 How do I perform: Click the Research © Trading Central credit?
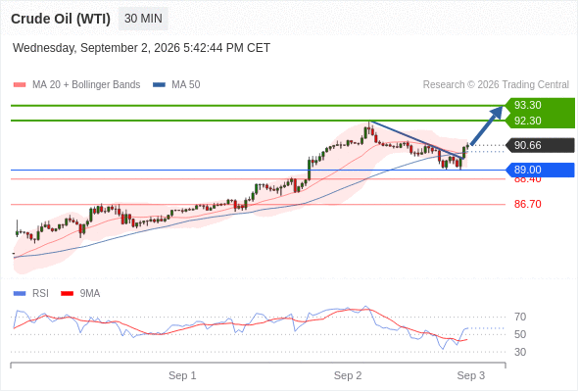coord(496,85)
